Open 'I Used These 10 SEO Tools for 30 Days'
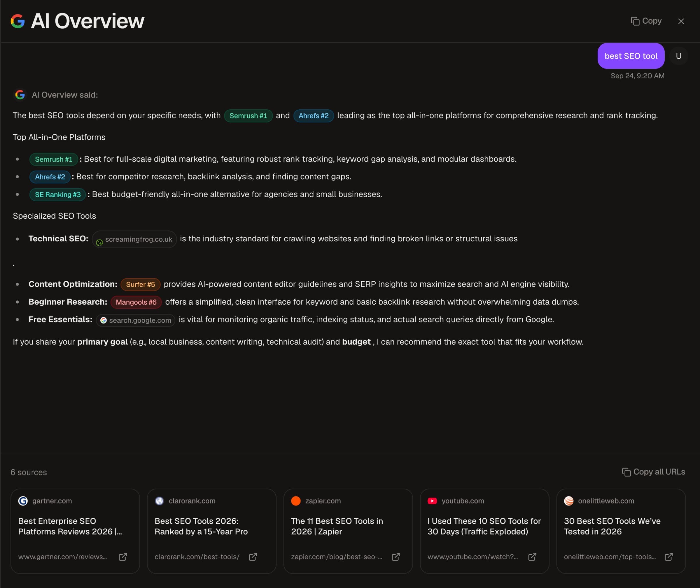Viewport: 700px width, 588px height. click(484, 526)
